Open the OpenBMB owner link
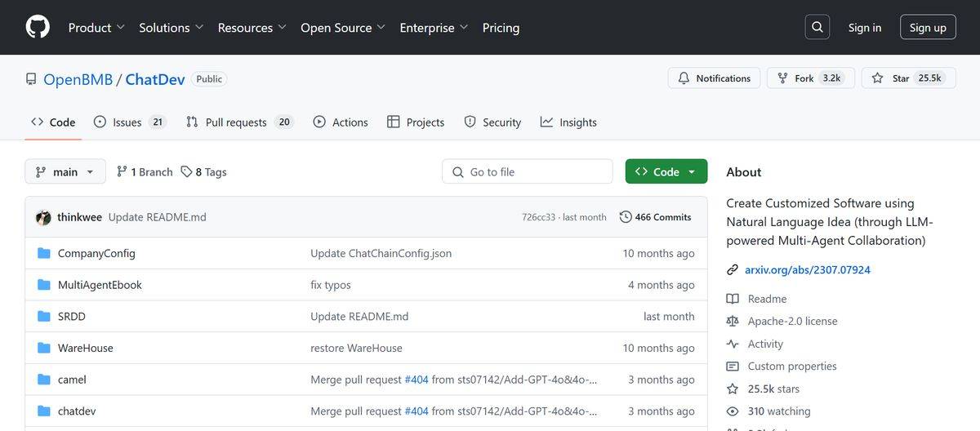This screenshot has width=980, height=431. 78,79
